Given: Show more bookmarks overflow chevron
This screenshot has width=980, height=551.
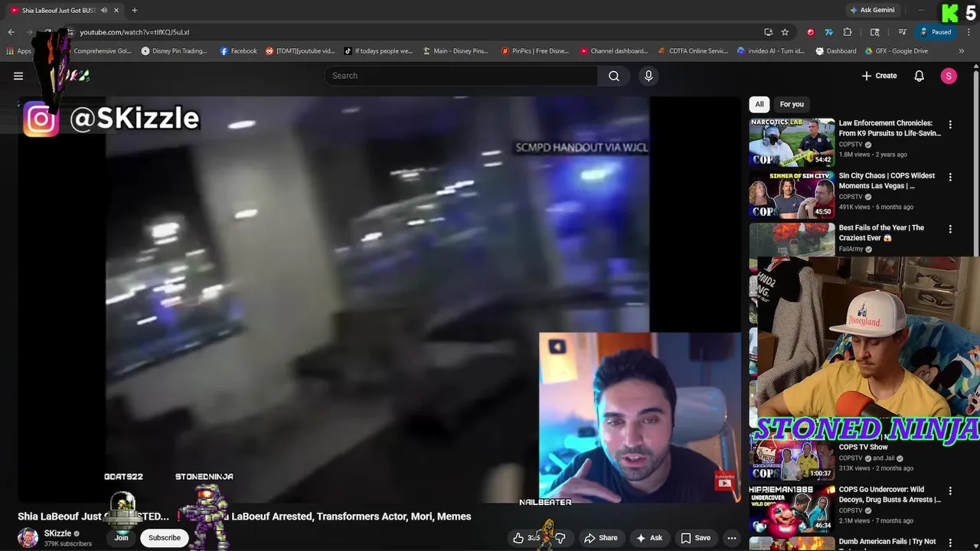Looking at the screenshot, I should 962,51.
